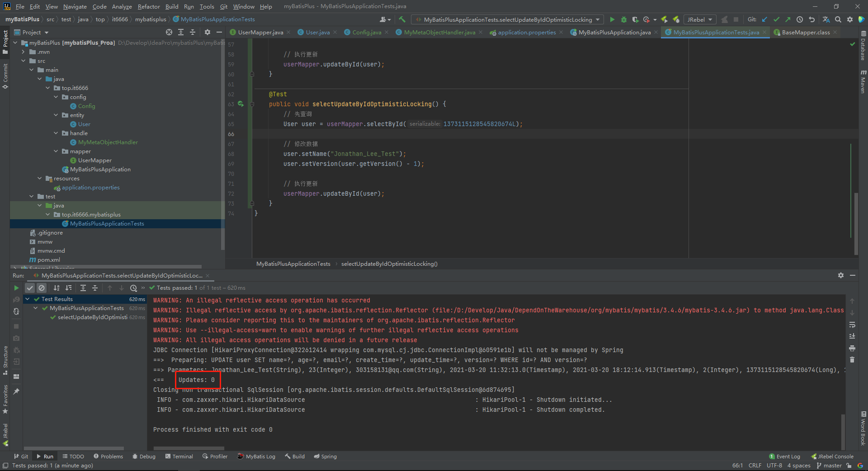Click the editor vertical scrollbar

tap(856, 224)
